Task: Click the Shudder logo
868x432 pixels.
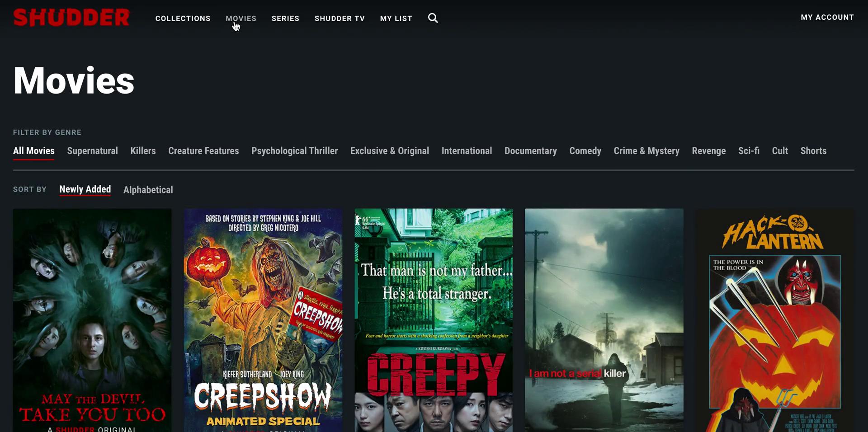Action: (x=71, y=18)
